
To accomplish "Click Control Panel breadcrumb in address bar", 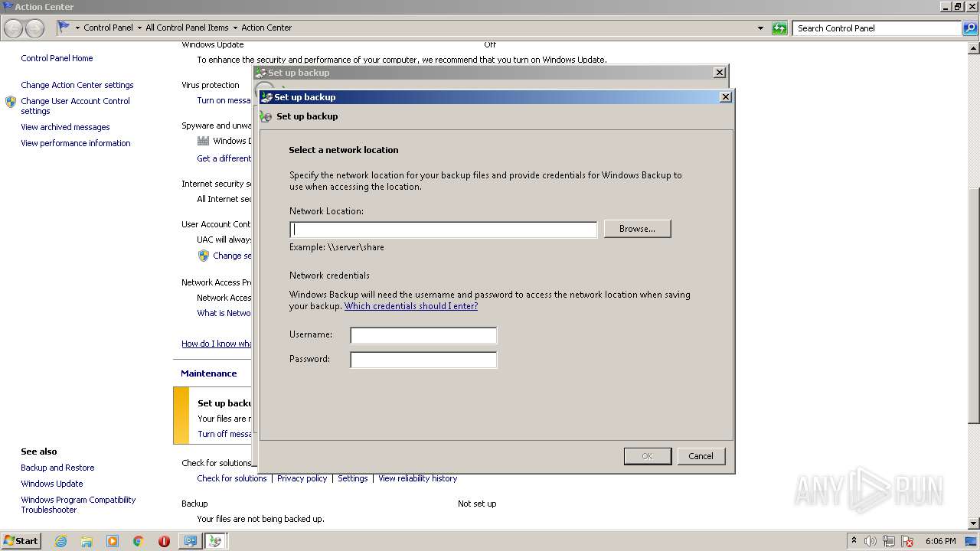I will (x=108, y=28).
